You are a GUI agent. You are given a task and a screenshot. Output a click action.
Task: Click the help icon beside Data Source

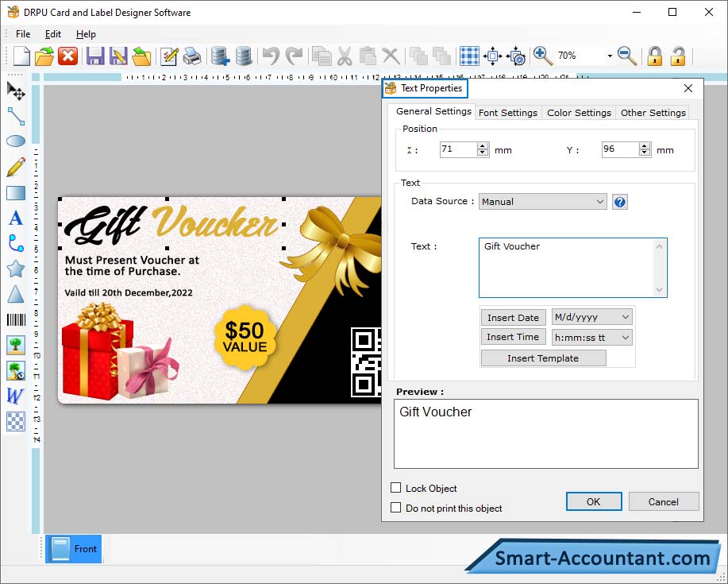(620, 202)
